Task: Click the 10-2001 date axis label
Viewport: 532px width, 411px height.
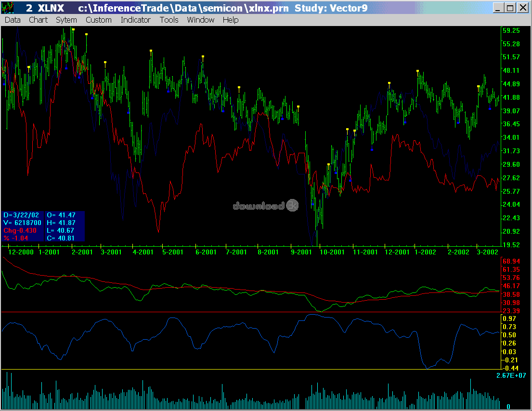Action: (x=332, y=252)
